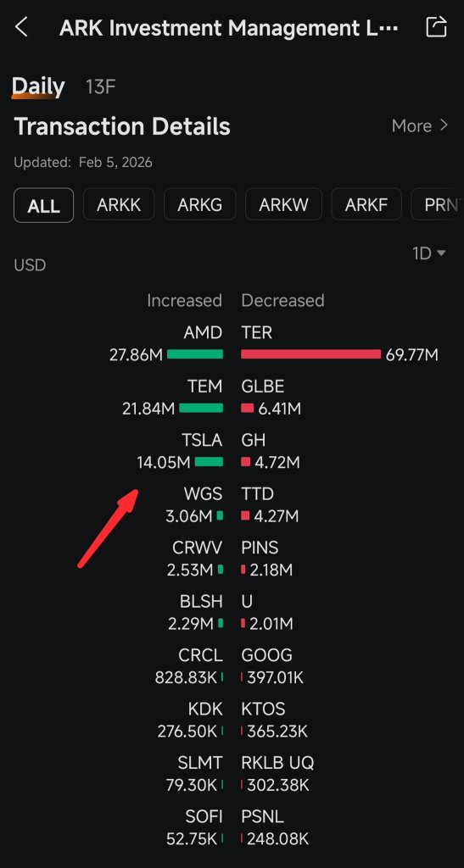Tap the 4.27M TTD value

[277, 516]
